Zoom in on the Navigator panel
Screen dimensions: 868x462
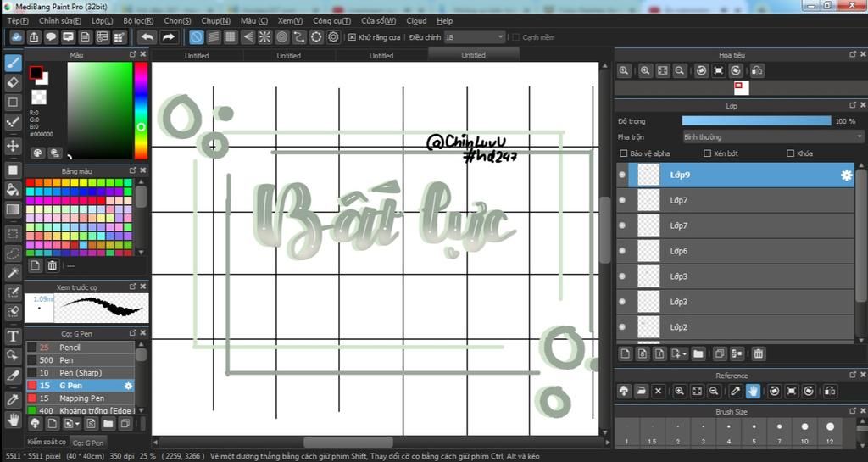pos(645,70)
